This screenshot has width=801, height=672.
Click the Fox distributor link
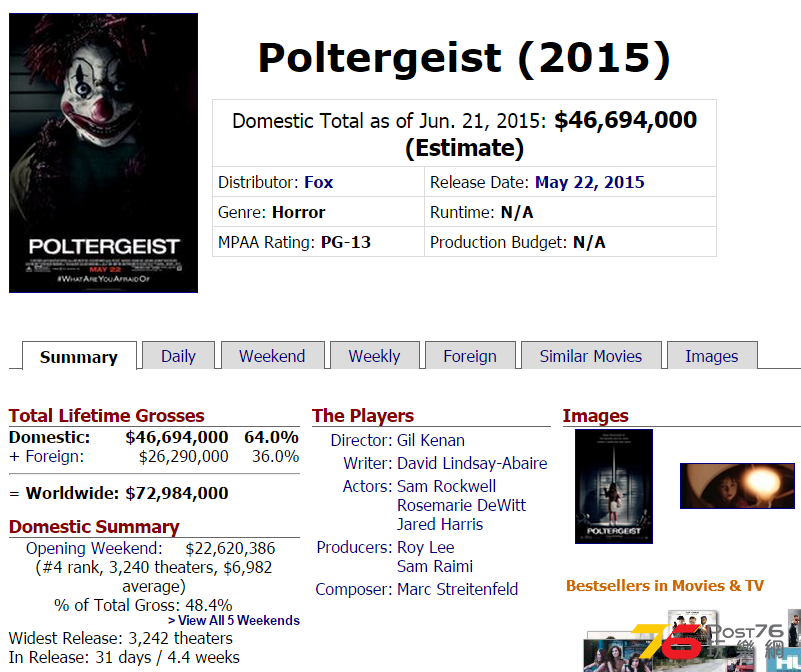(x=319, y=182)
